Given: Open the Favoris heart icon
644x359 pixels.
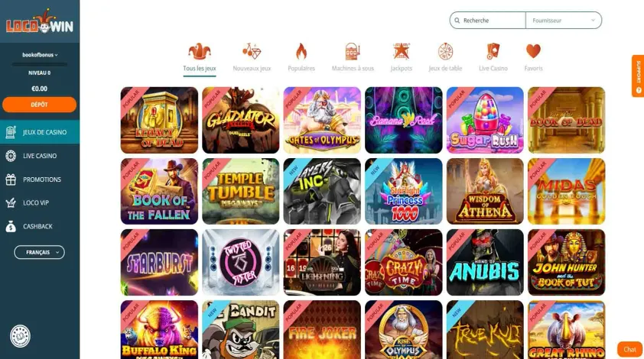Looking at the screenshot, I should [x=533, y=51].
